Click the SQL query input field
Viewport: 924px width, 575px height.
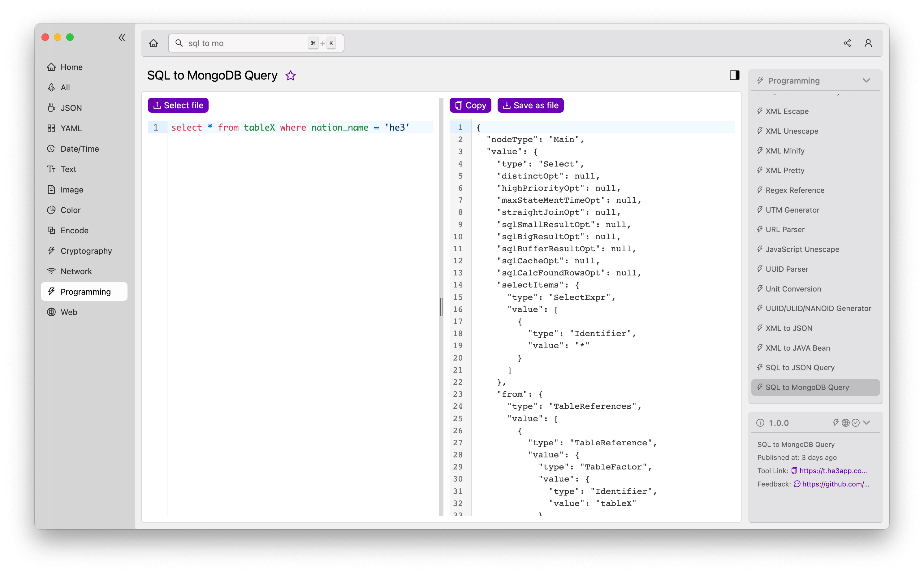click(x=291, y=127)
